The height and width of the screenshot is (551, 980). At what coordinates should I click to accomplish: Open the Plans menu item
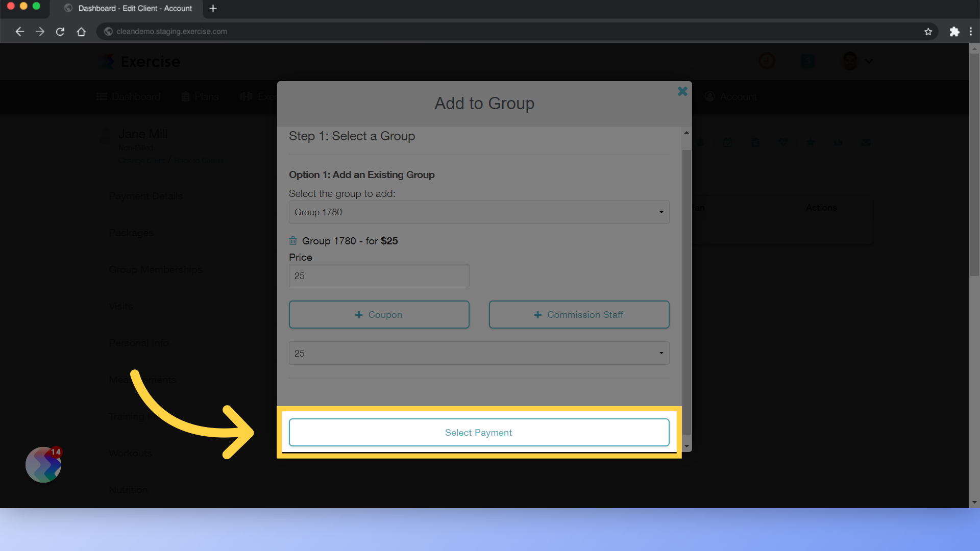pos(200,97)
